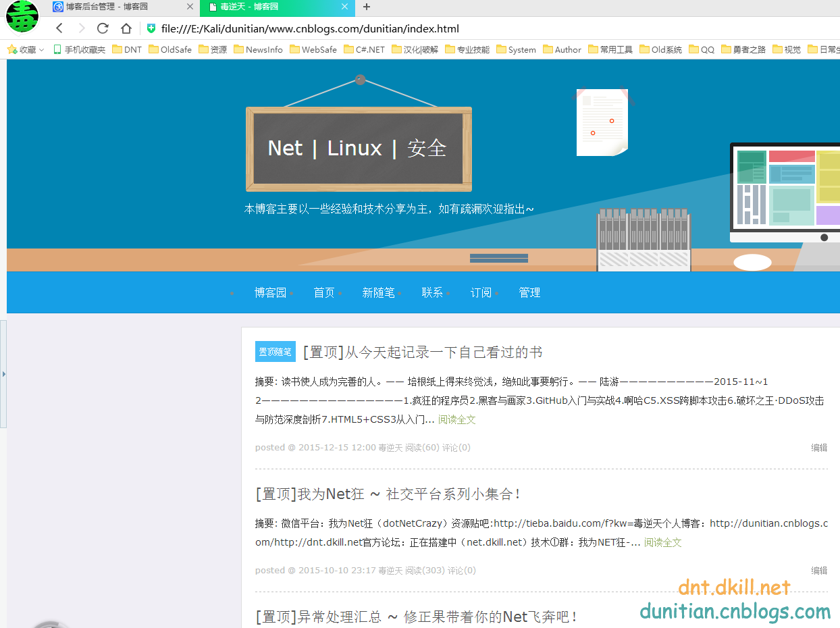Open post 从今天起记录一下自己看过的书
Image resolution: width=840 pixels, height=628 pixels.
pos(423,352)
